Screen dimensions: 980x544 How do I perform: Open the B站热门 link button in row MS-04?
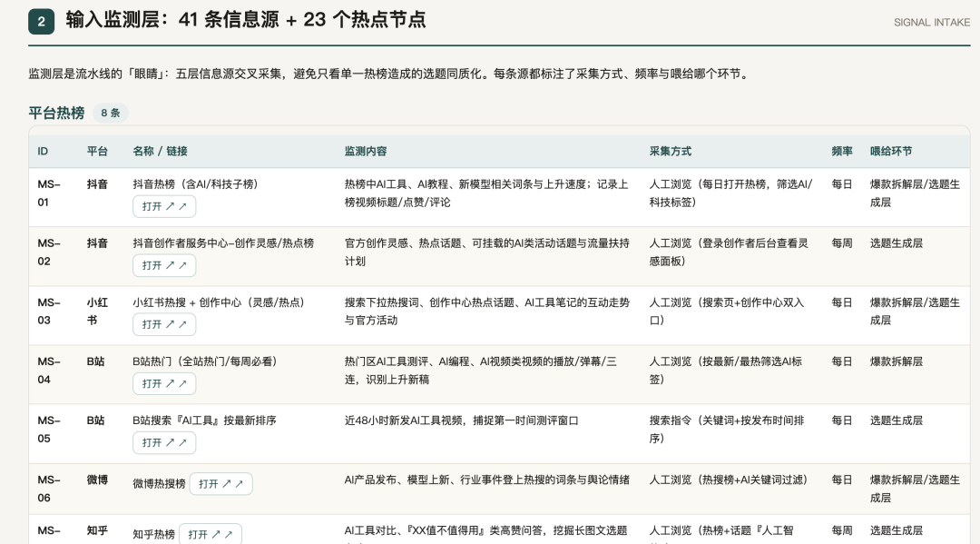(x=163, y=383)
